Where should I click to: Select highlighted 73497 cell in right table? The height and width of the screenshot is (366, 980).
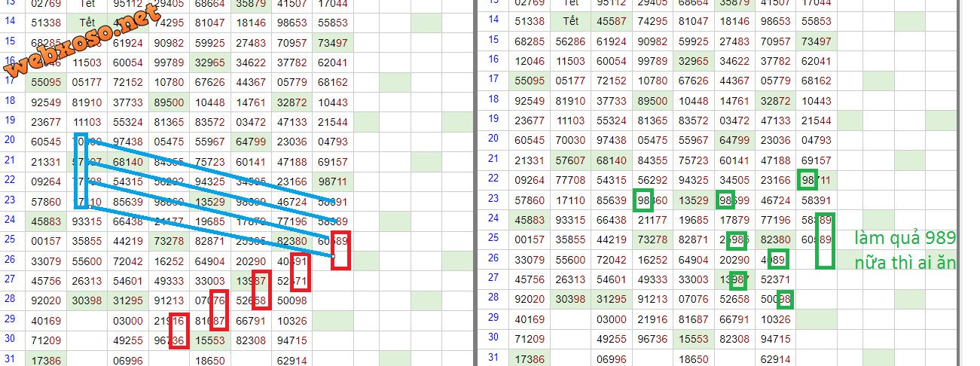[x=816, y=41]
